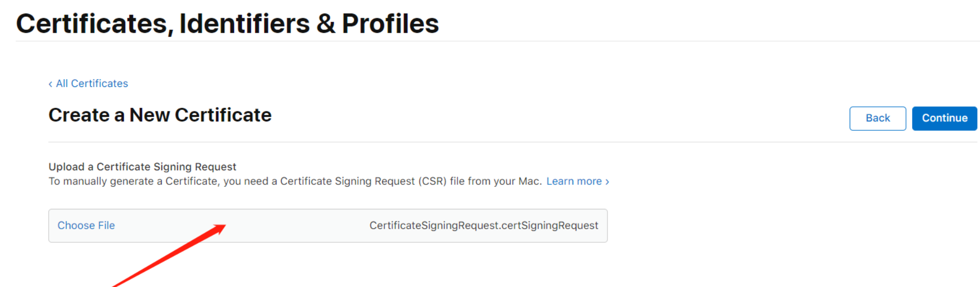This screenshot has width=980, height=287.
Task: Click the blue Continue button
Action: 944,118
